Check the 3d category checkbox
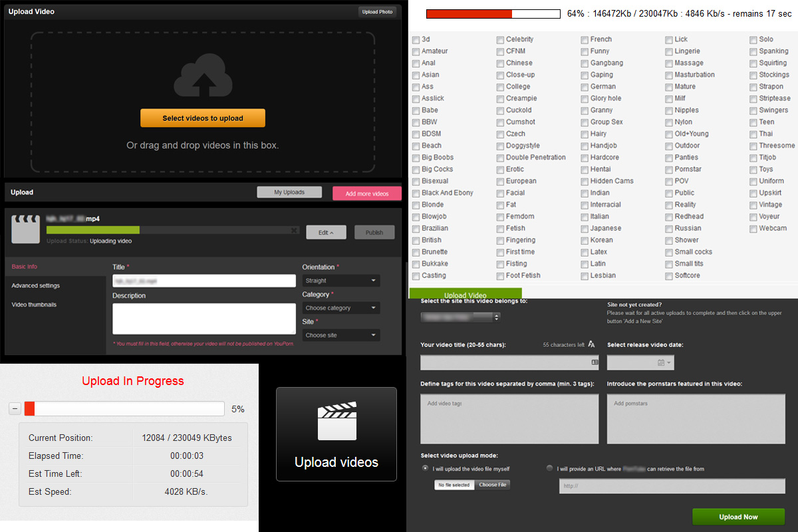 (416, 40)
